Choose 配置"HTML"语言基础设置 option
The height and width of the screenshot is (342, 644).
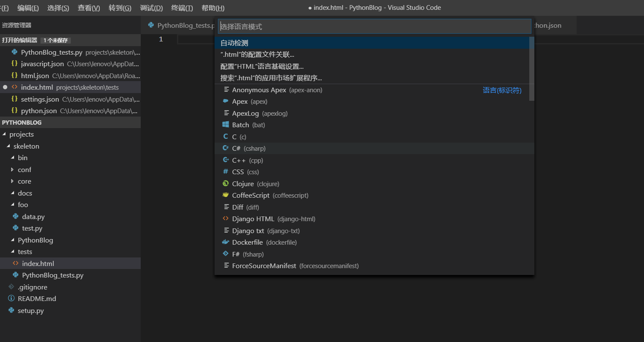(371, 66)
